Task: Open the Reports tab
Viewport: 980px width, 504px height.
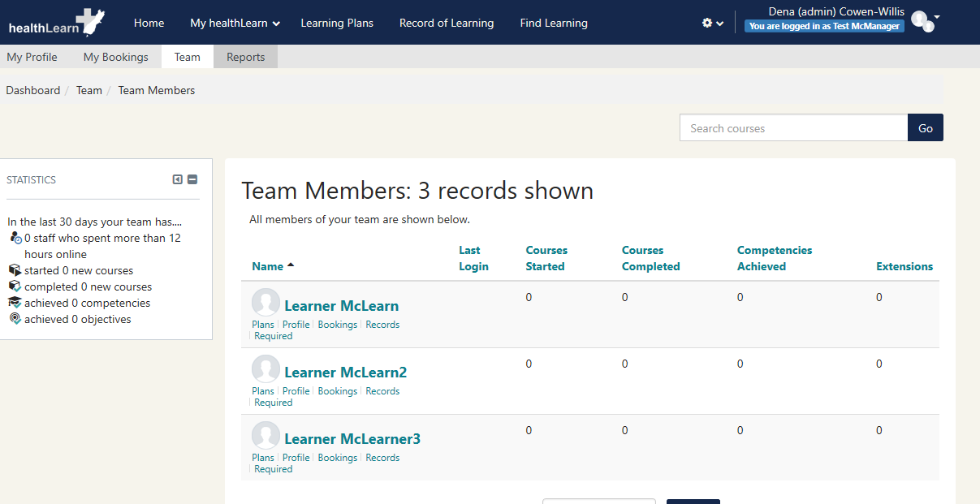Action: coord(245,57)
